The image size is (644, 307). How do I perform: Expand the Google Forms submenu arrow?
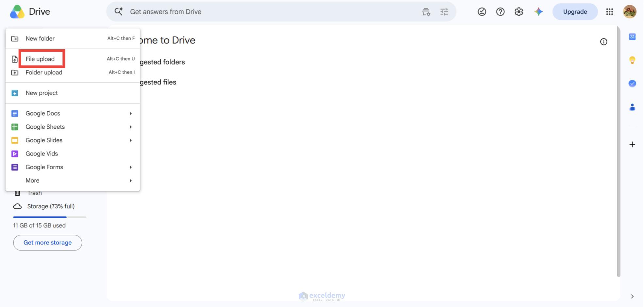(130, 167)
